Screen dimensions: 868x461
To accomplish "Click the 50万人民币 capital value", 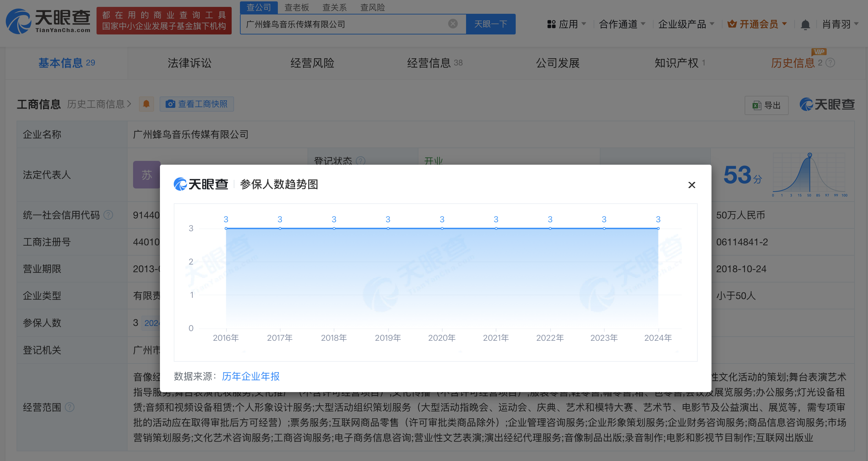I will (x=740, y=215).
